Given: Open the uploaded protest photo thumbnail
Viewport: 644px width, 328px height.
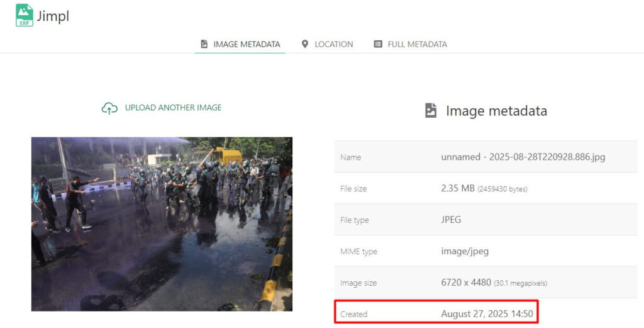Looking at the screenshot, I should coord(162,224).
